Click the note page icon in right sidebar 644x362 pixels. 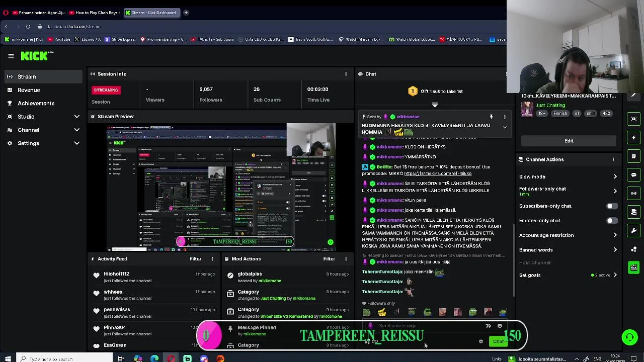click(634, 156)
